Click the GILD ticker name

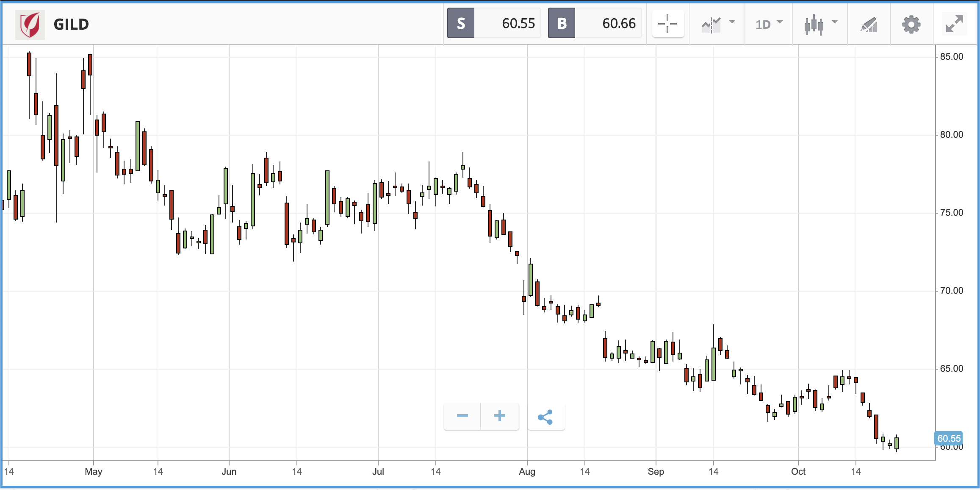pyautogui.click(x=71, y=25)
